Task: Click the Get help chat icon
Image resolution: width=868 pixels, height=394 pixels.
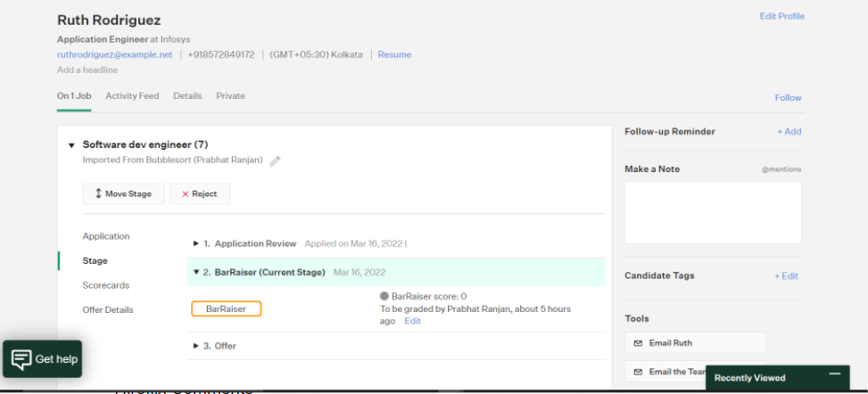Action: pos(20,359)
